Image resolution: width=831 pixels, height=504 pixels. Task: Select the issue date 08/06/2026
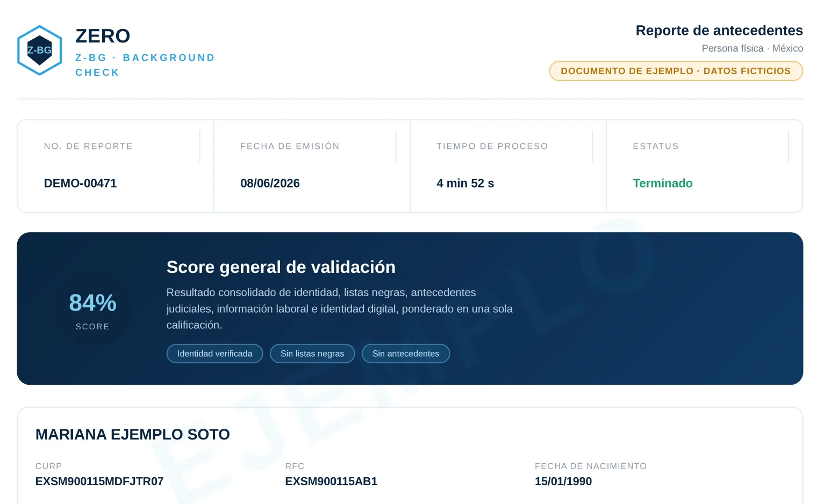pyautogui.click(x=270, y=183)
